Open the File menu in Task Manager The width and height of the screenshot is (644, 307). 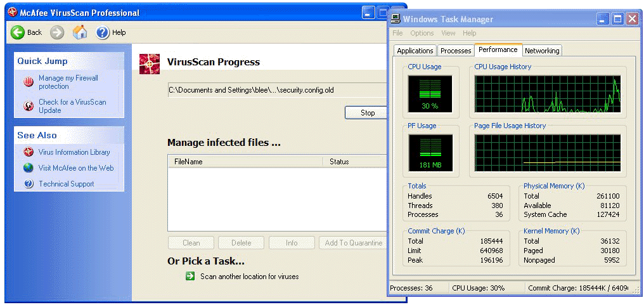coord(397,33)
